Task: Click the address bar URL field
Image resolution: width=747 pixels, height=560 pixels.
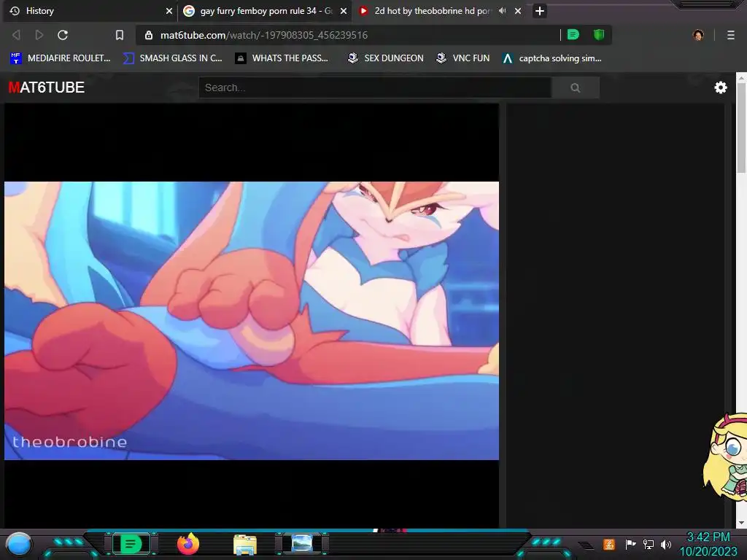Action: [352, 35]
